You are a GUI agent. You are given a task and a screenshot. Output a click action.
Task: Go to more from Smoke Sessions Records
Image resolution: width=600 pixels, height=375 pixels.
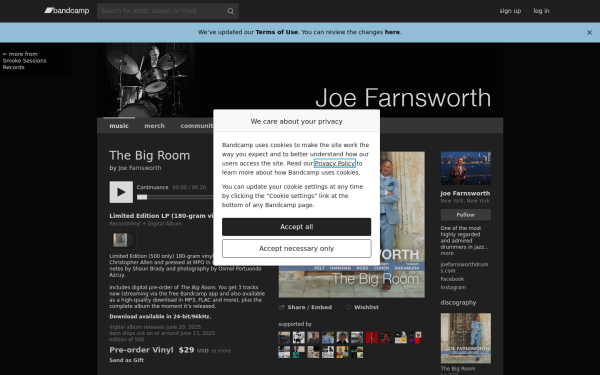tap(24, 60)
